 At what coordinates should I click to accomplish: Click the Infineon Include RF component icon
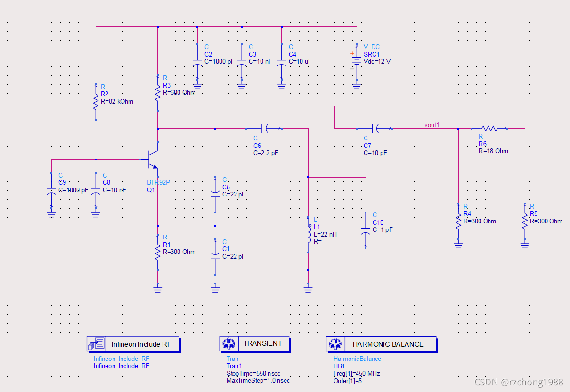(x=96, y=344)
